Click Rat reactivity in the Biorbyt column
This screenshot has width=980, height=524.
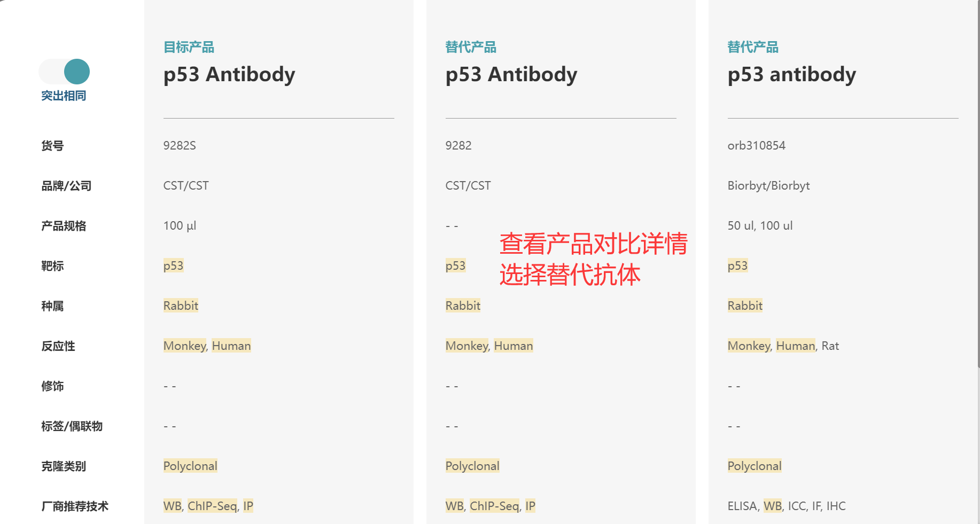coord(830,346)
